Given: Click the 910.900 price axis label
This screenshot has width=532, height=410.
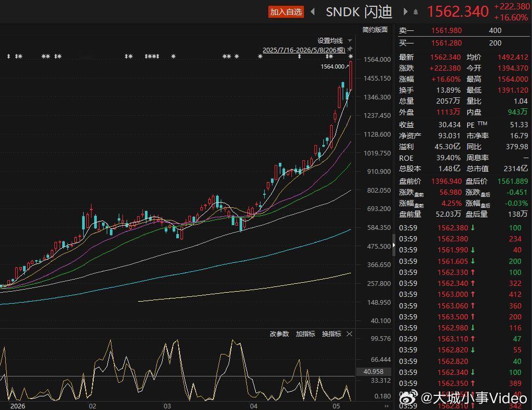Looking at the screenshot, I should click(x=379, y=172).
